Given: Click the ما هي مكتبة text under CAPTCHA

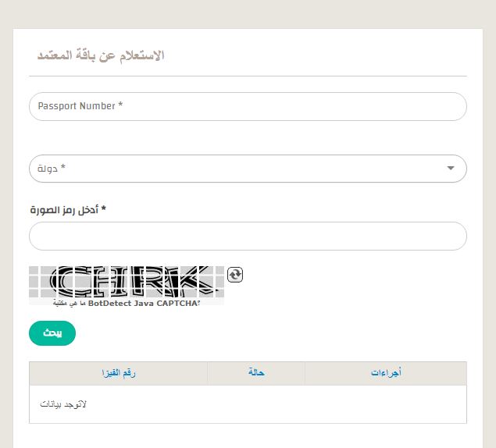Looking at the screenshot, I should [x=70, y=303].
